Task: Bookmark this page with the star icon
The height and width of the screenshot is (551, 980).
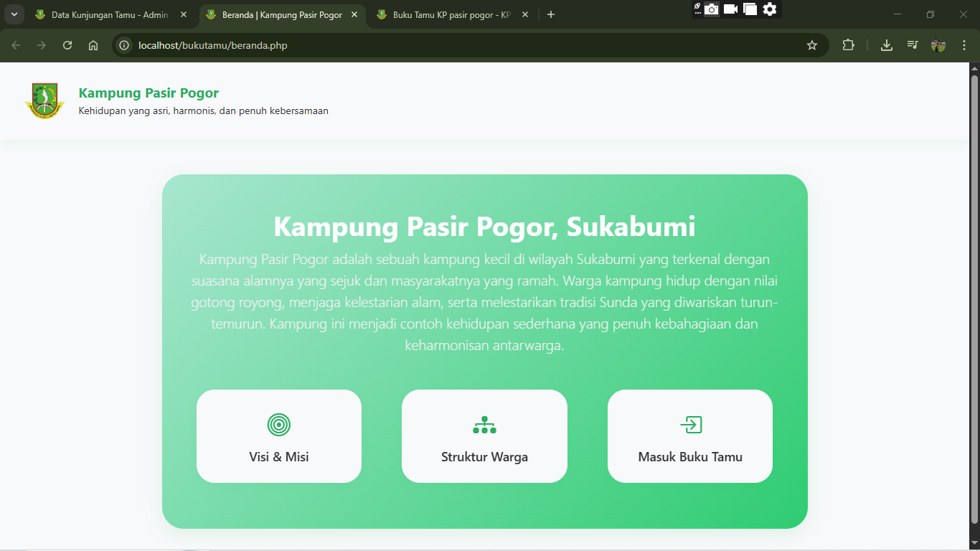Action: point(812,45)
